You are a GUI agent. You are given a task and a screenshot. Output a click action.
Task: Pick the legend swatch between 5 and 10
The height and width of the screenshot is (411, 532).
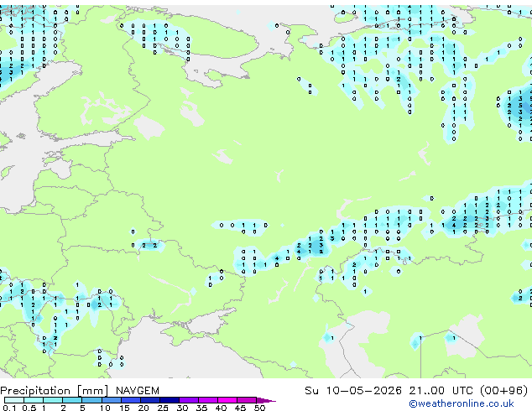tap(92, 400)
